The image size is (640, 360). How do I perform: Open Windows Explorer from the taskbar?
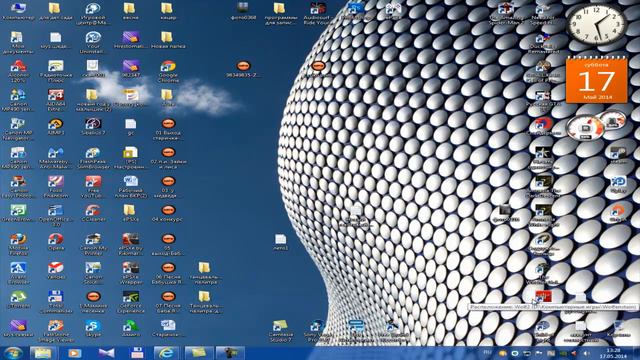click(42, 353)
